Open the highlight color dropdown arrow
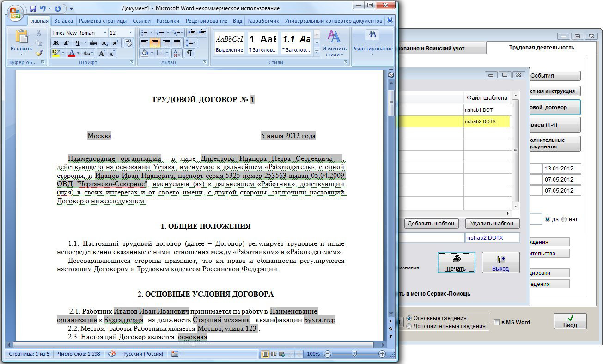 (63, 54)
